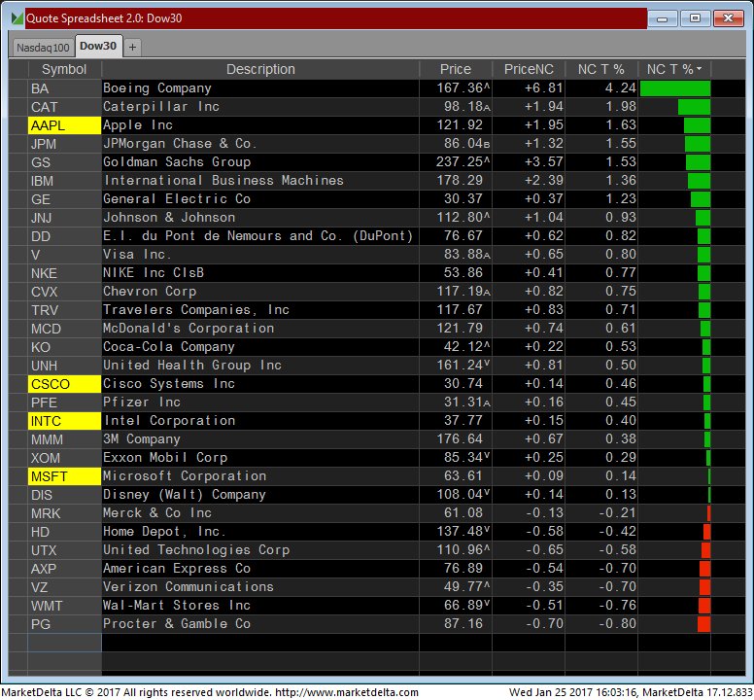
Task: Click the E.I. du Pont de Nemours description
Action: (257, 235)
